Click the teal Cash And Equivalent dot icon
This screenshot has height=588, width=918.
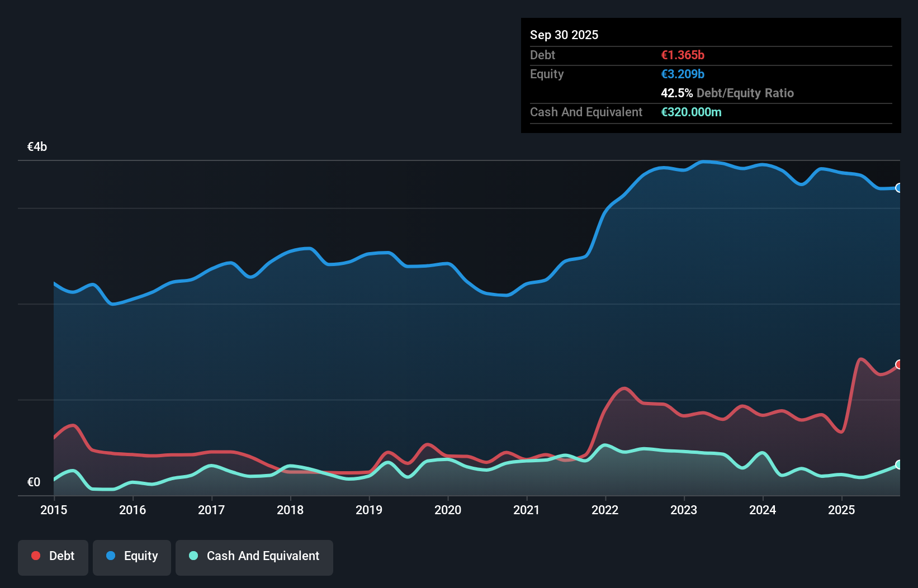(x=192, y=556)
